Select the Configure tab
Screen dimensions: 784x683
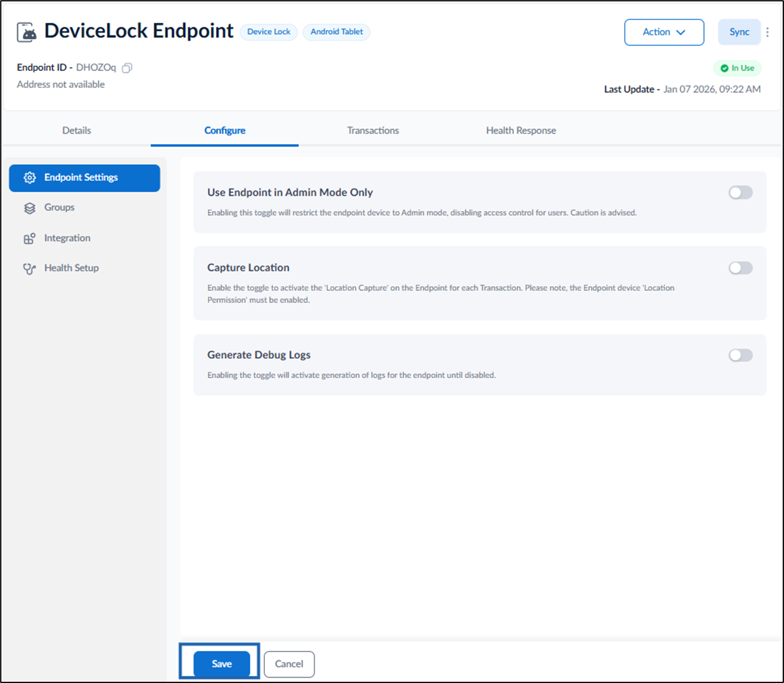[224, 130]
